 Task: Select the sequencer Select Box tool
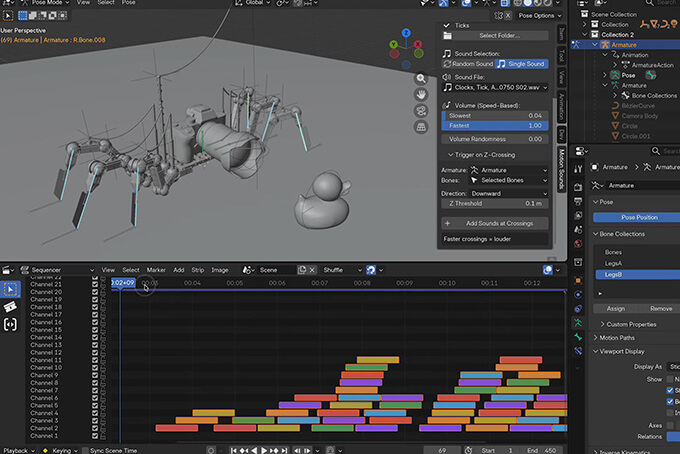click(x=11, y=289)
